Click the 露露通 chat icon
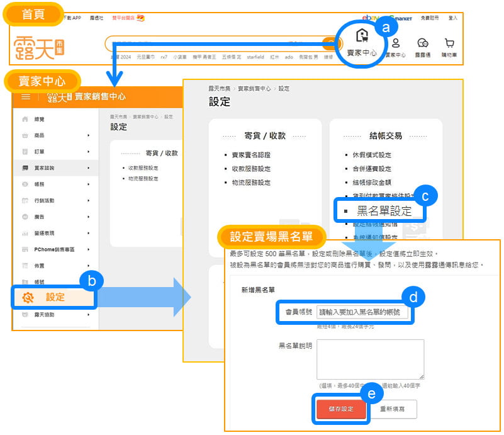 coord(422,43)
